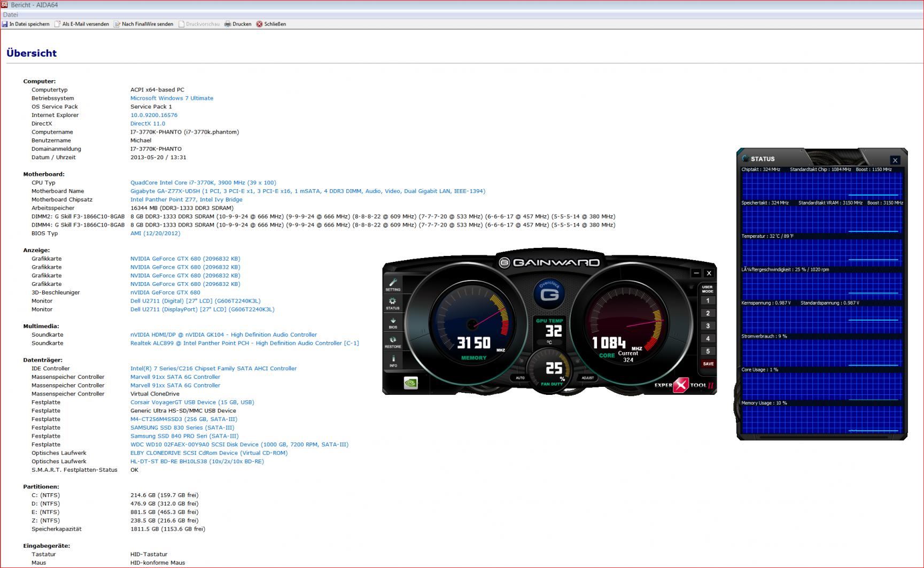Image resolution: width=924 pixels, height=568 pixels.
Task: Click the blue Overclock G button
Action: pyautogui.click(x=549, y=293)
